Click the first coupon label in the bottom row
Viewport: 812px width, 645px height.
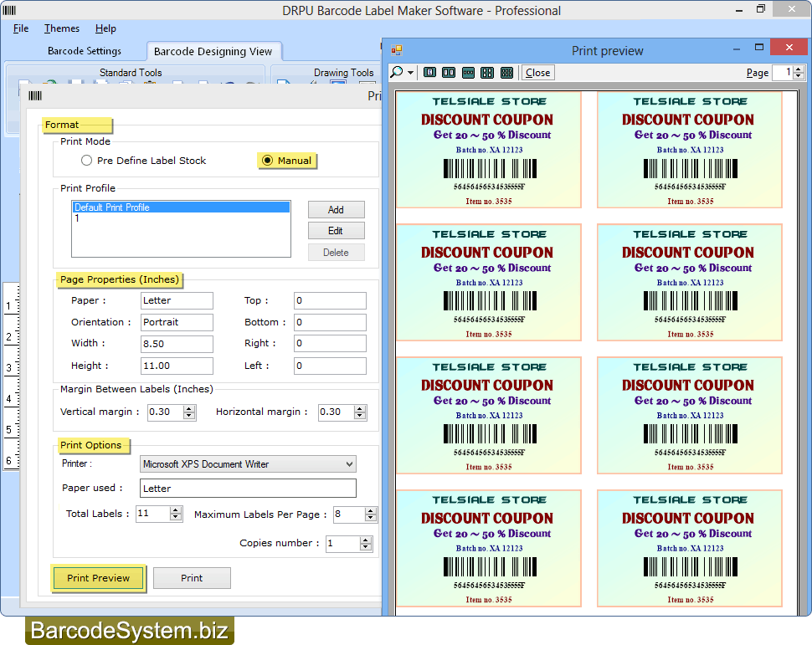[489, 548]
